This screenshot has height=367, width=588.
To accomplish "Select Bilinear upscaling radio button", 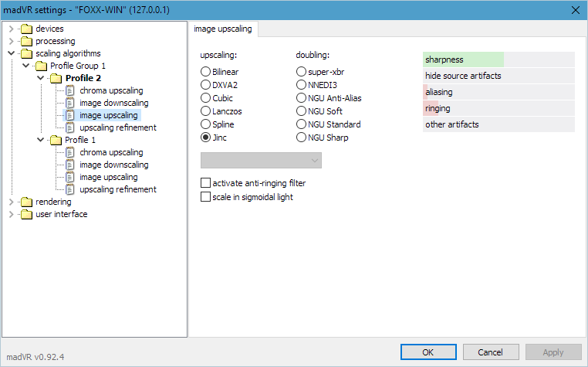I will [x=205, y=71].
